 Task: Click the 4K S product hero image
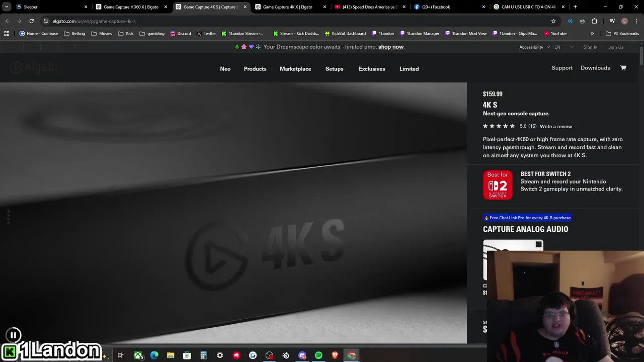click(x=233, y=213)
